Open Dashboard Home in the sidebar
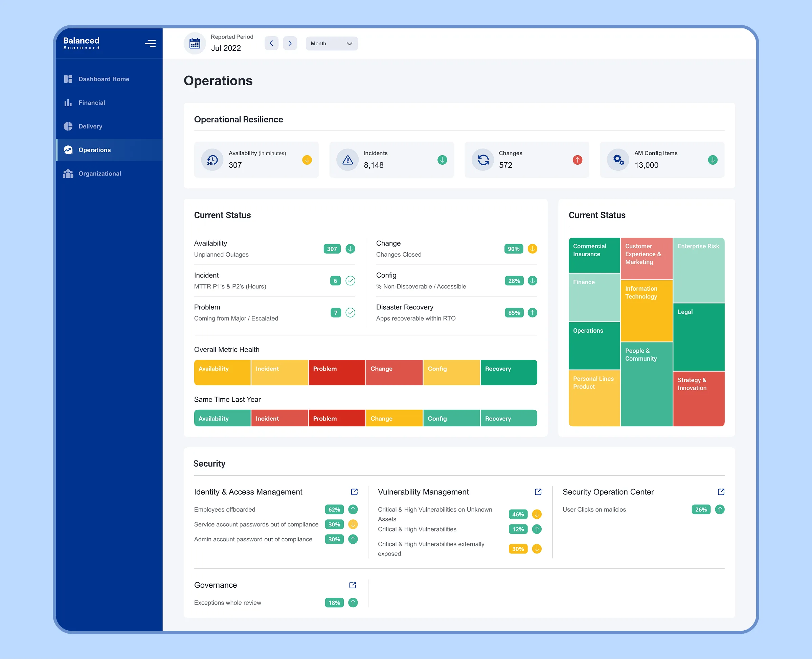 (x=109, y=79)
